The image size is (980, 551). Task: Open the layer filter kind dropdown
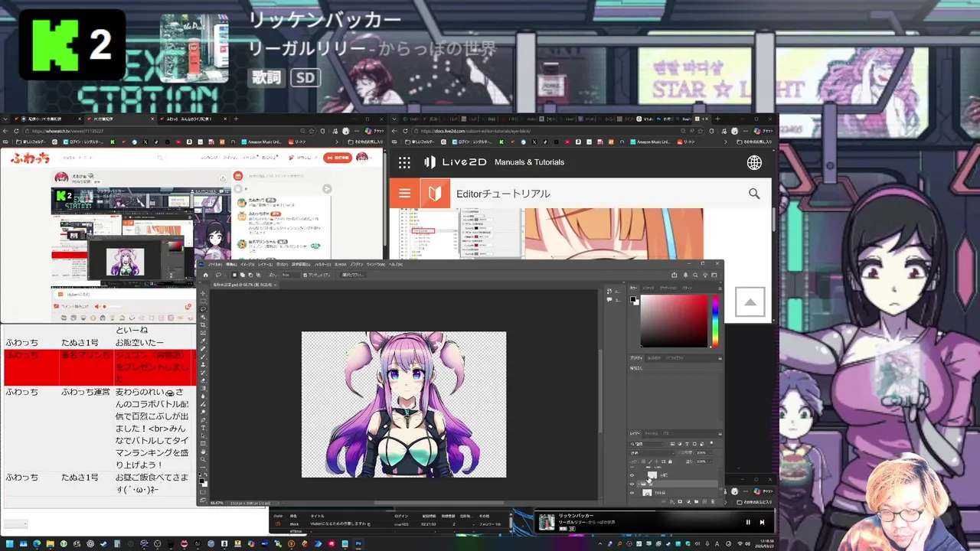coord(647,444)
